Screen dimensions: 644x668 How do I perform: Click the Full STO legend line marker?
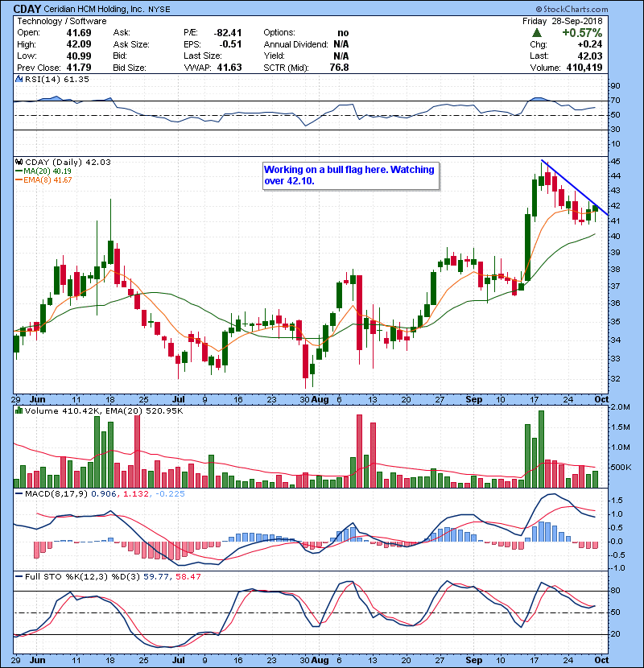(x=19, y=576)
